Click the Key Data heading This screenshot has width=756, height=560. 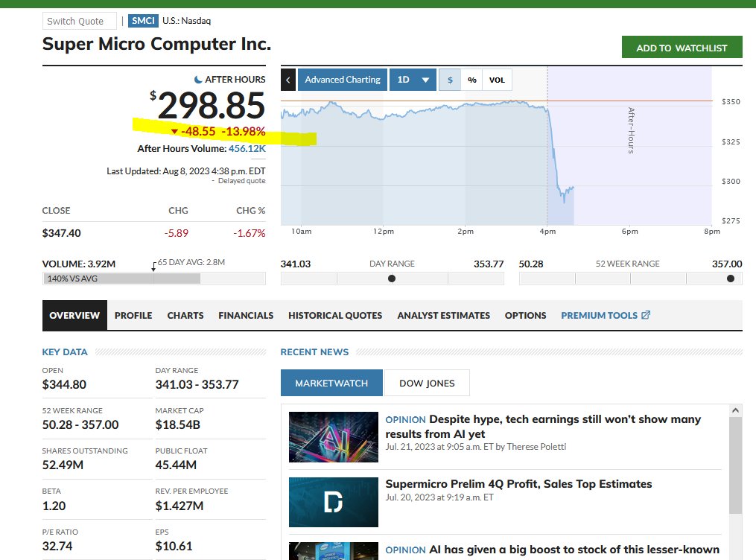coord(65,351)
